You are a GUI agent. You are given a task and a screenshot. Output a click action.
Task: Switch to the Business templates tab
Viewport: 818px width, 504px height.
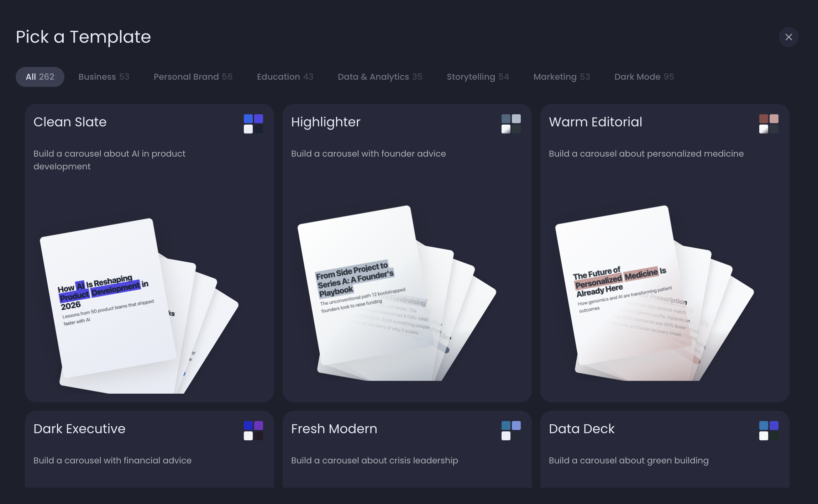click(x=104, y=77)
